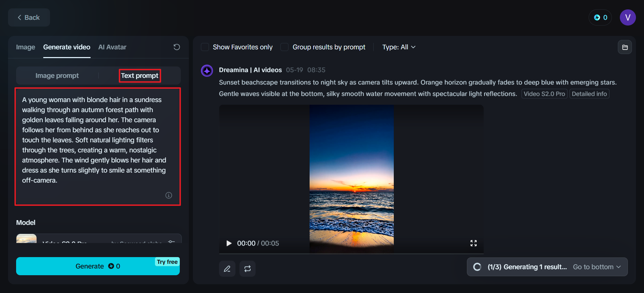The image size is (644, 293).
Task: Click the Try free badge
Action: [x=167, y=262]
